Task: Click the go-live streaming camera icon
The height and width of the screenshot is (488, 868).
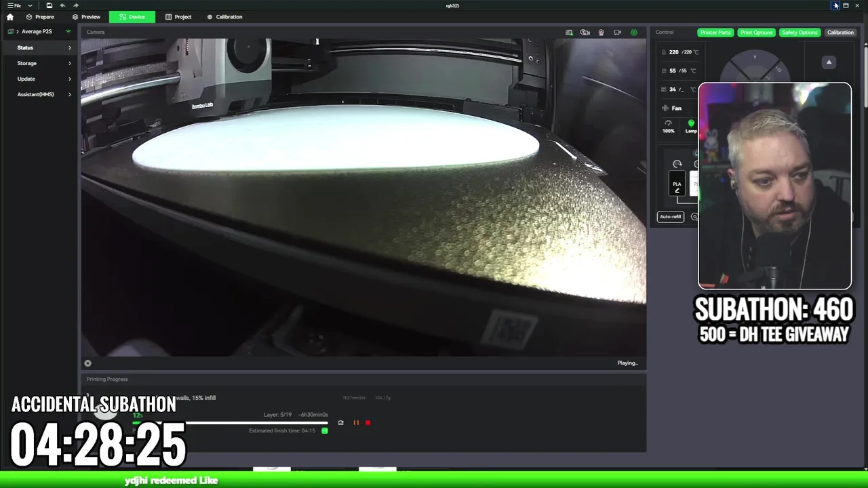Action: click(x=617, y=33)
